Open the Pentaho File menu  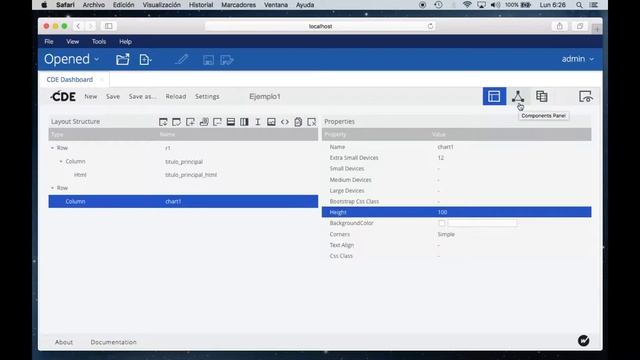click(49, 42)
